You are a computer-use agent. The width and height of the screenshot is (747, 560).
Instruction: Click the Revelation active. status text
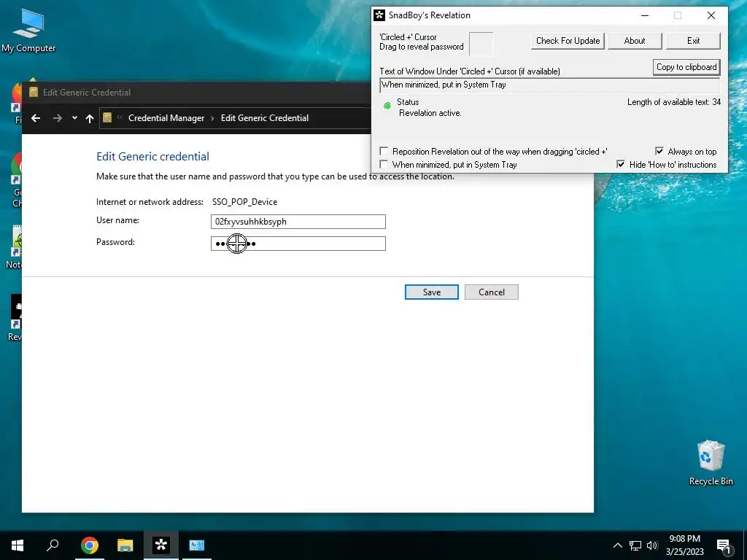pyautogui.click(x=430, y=113)
